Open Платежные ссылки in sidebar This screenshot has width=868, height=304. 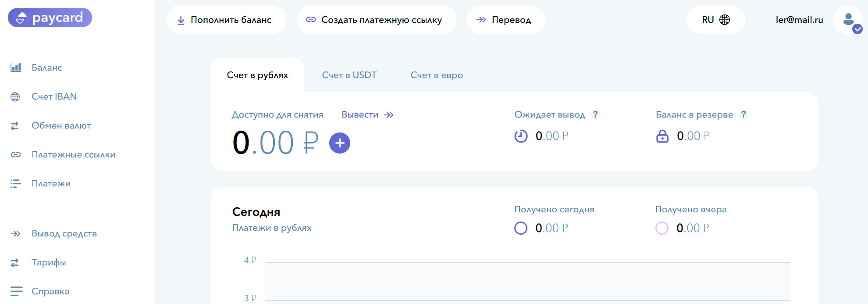[73, 154]
